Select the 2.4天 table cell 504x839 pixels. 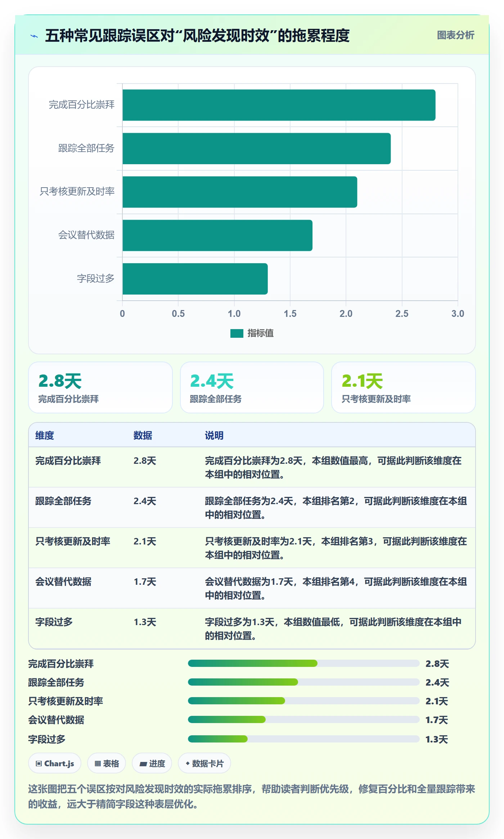pyautogui.click(x=145, y=501)
